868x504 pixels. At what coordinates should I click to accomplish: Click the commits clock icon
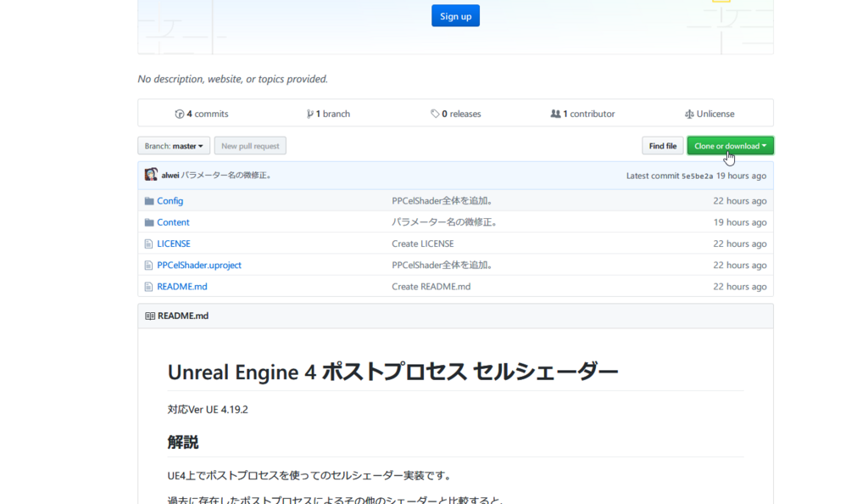point(180,114)
